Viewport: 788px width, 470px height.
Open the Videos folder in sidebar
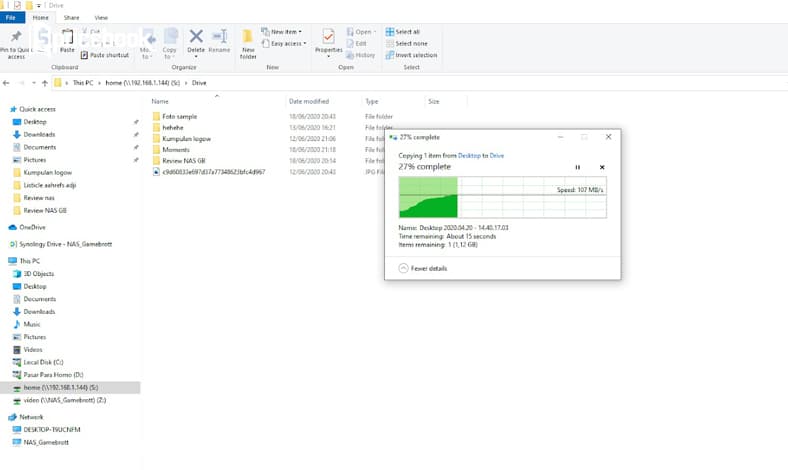33,350
